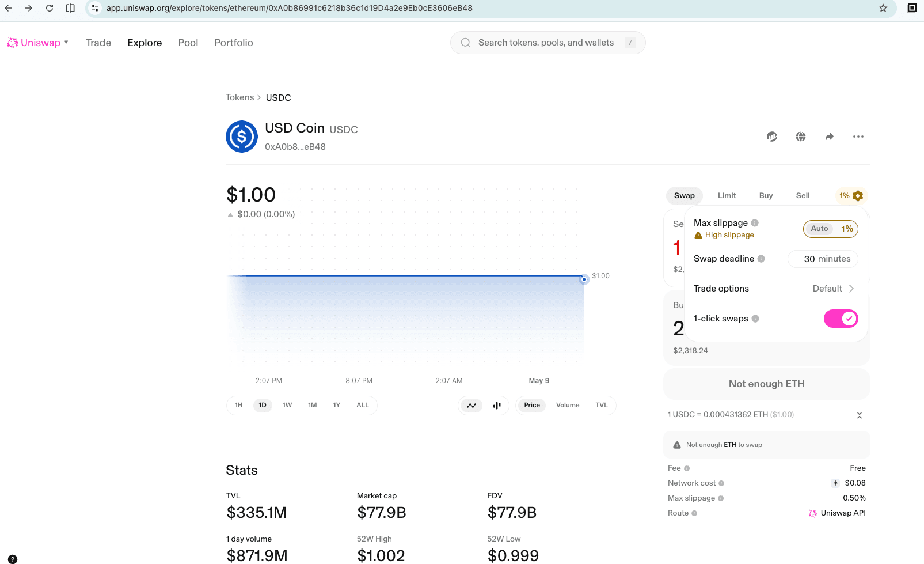Click the USD Coin token logo
The image size is (924, 564).
(242, 137)
